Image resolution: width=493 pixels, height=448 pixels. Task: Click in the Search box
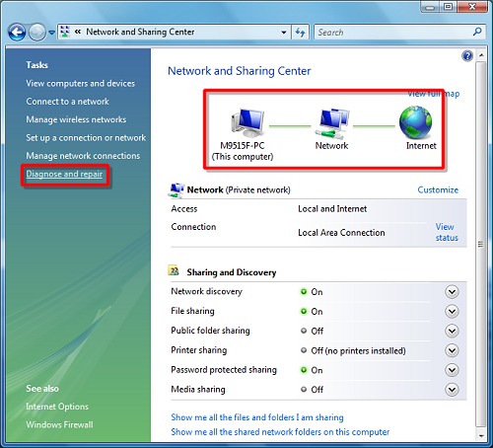393,33
